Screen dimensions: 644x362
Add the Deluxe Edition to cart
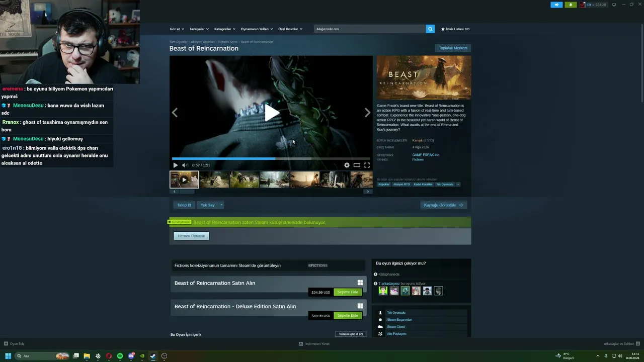tap(348, 316)
